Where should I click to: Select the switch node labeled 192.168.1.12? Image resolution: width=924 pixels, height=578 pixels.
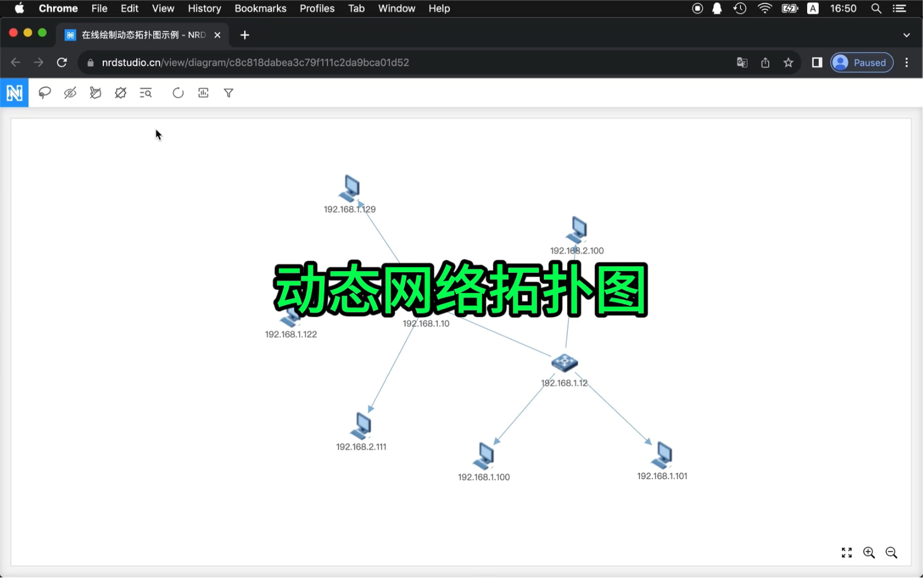(564, 363)
